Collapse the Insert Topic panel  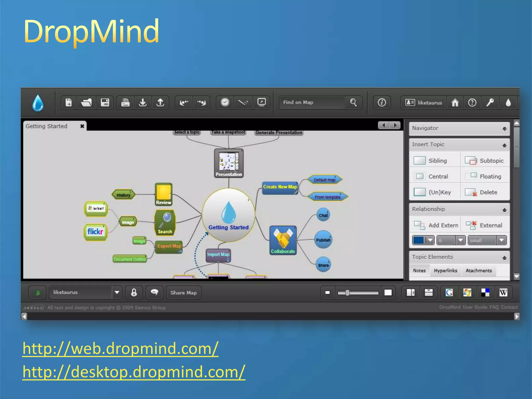(x=504, y=145)
